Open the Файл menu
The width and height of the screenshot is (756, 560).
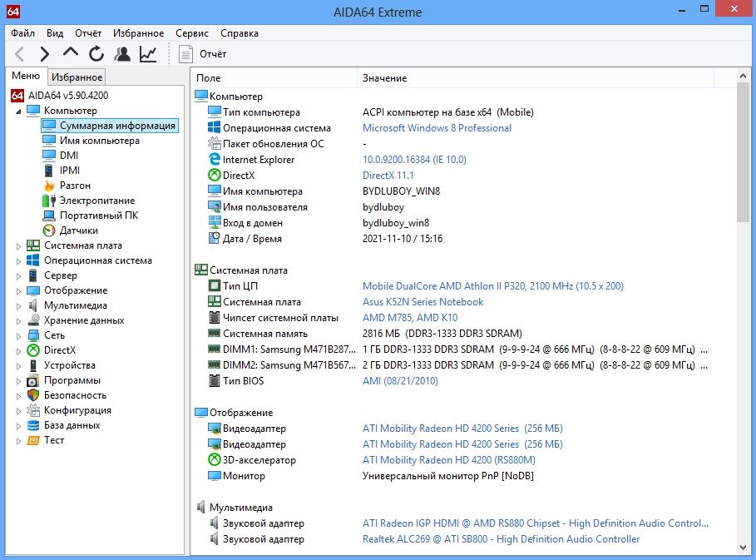coord(22,33)
